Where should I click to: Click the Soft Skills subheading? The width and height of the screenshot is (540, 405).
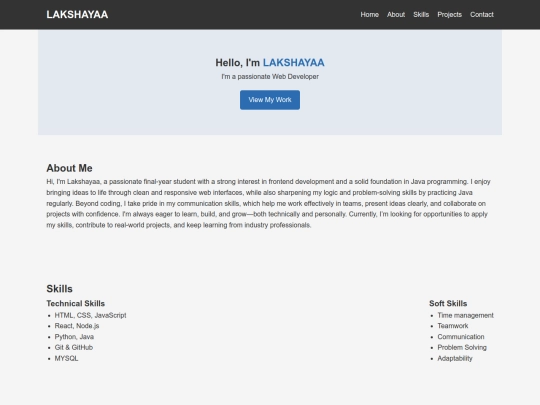448,303
